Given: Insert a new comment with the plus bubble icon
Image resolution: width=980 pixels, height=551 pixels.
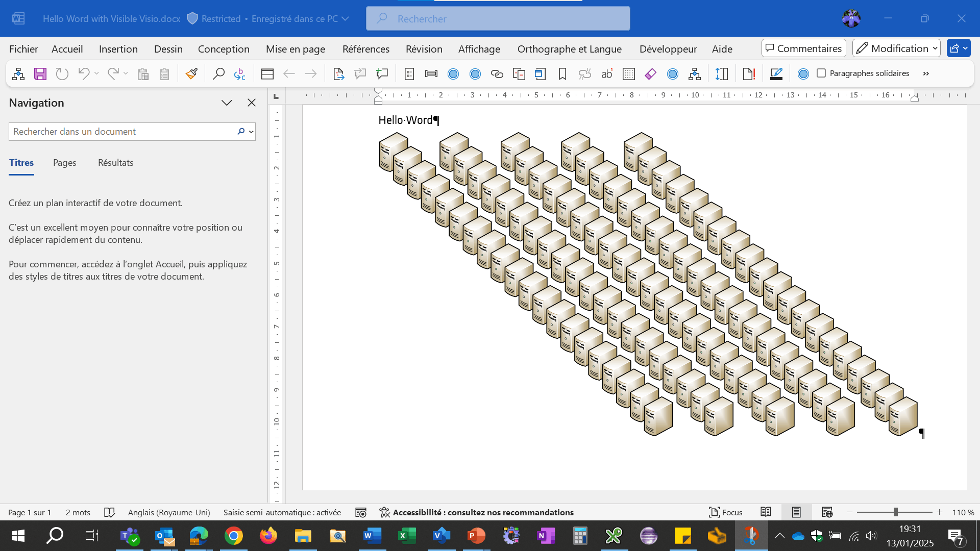Looking at the screenshot, I should coord(382,74).
